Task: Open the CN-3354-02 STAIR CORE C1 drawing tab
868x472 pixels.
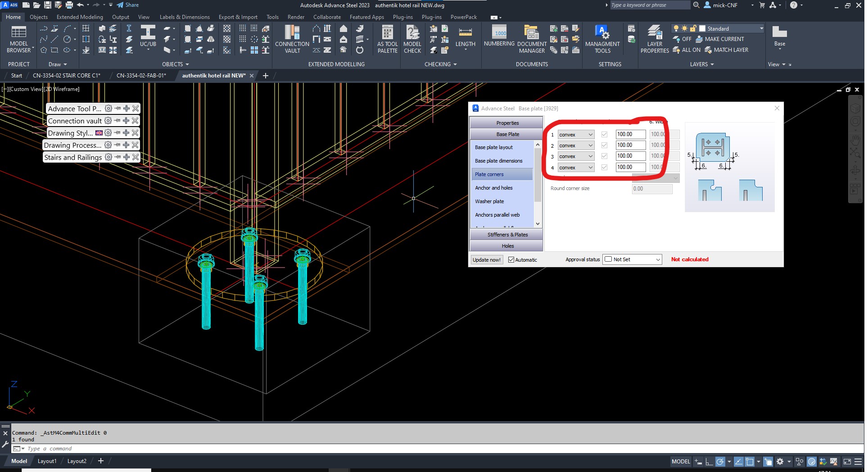Action: [x=67, y=75]
